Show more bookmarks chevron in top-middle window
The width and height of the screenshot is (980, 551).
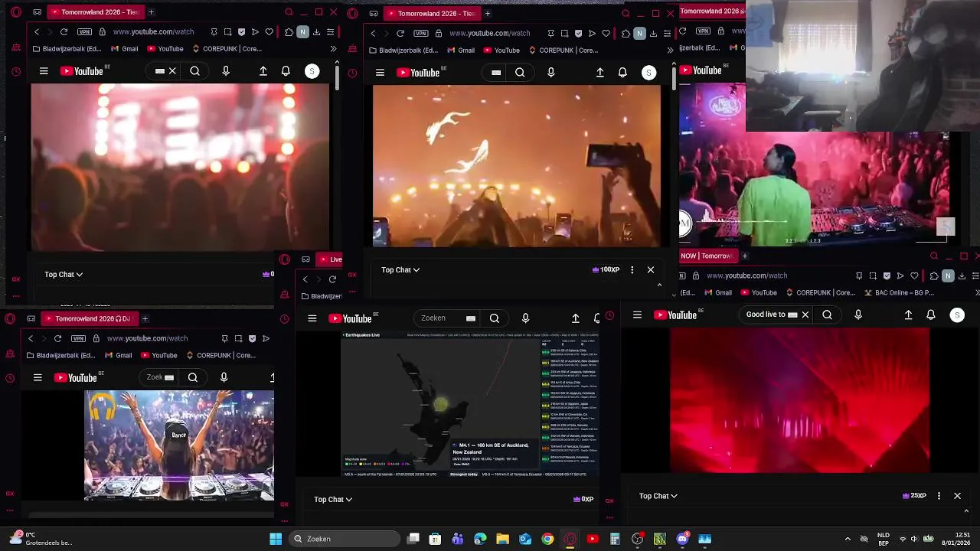(x=670, y=51)
